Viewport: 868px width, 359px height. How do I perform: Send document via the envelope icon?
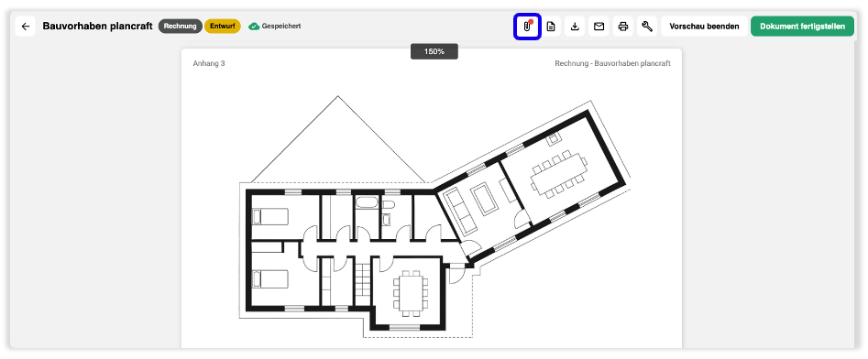599,27
